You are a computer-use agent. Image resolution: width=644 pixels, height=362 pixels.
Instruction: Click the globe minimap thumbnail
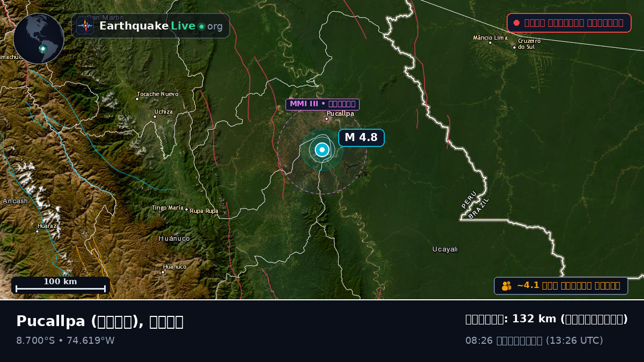[x=39, y=39]
